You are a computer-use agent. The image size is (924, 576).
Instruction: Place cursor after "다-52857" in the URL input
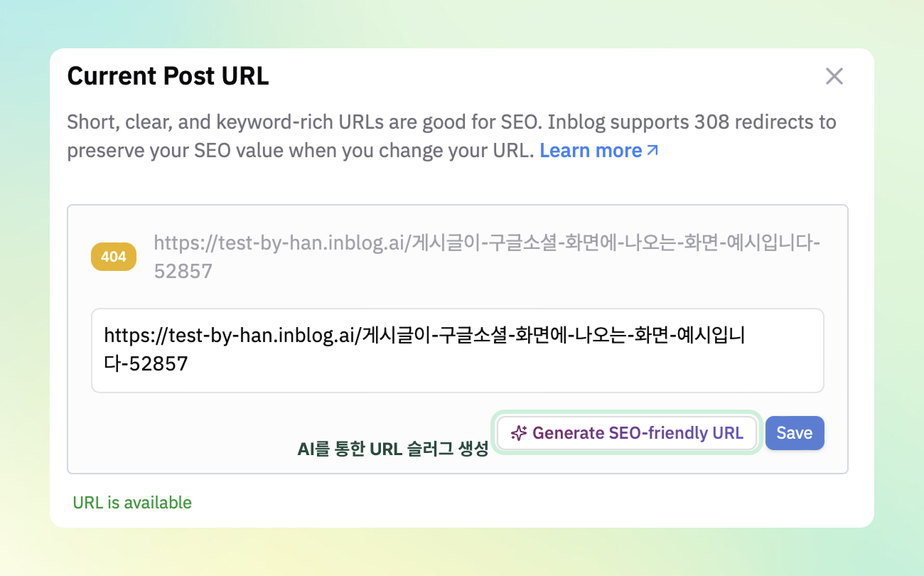click(x=189, y=364)
